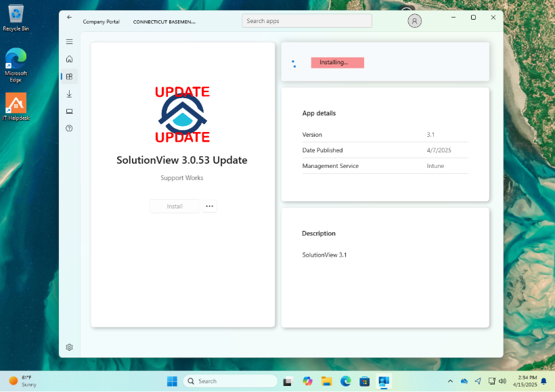
Task: Click the taskbar Search box
Action: [230, 381]
